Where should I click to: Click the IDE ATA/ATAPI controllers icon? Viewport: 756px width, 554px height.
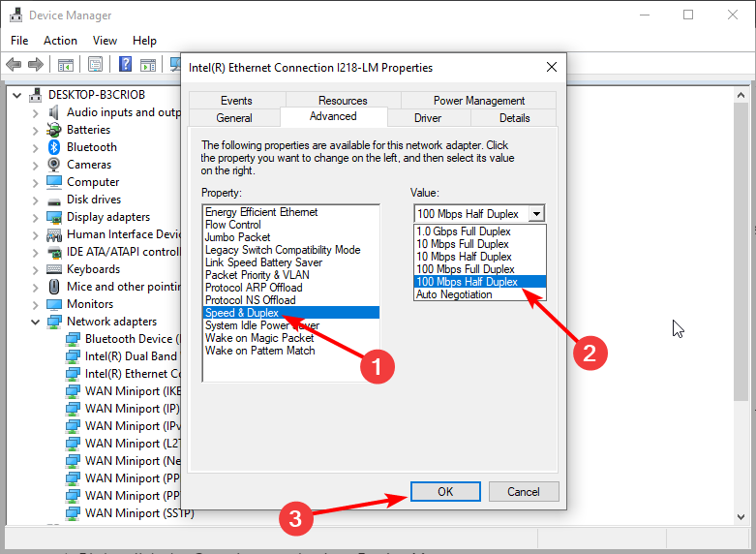pyautogui.click(x=54, y=252)
